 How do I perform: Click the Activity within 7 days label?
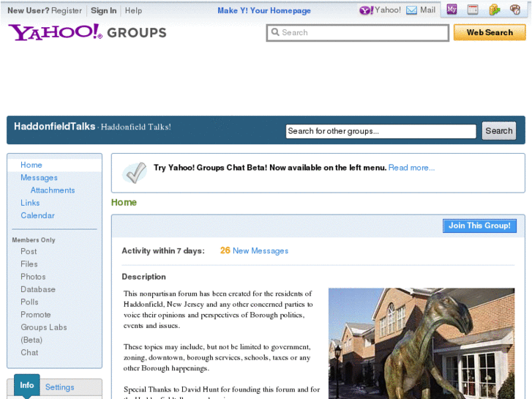163,251
